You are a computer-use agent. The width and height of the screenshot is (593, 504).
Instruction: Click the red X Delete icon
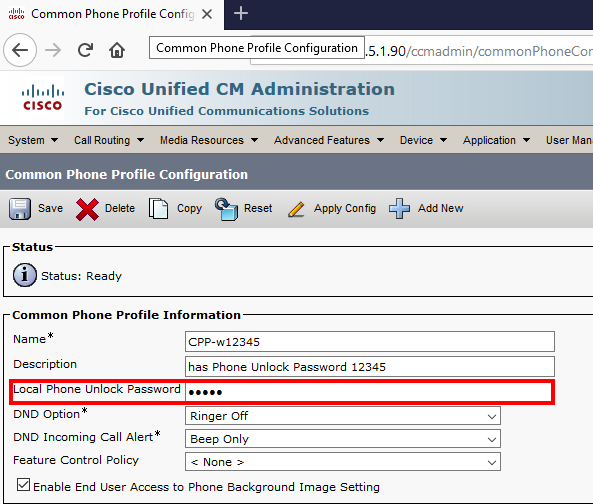tap(87, 209)
